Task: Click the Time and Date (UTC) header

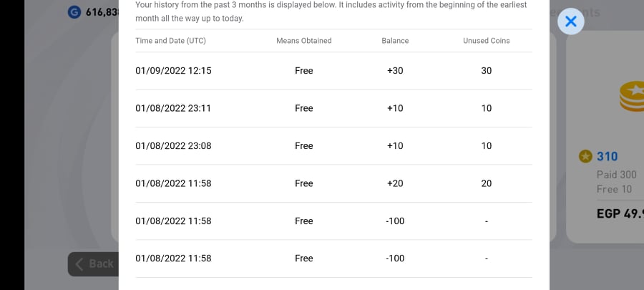Action: (x=170, y=41)
